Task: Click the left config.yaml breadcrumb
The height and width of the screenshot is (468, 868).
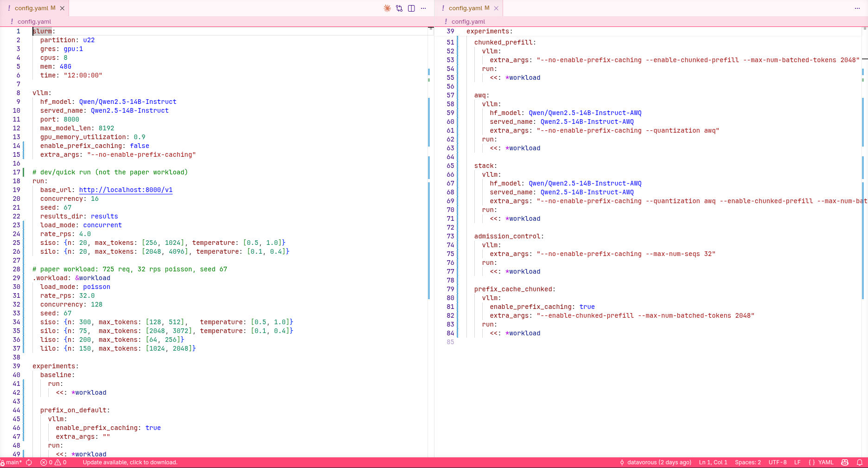Action: tap(34, 21)
